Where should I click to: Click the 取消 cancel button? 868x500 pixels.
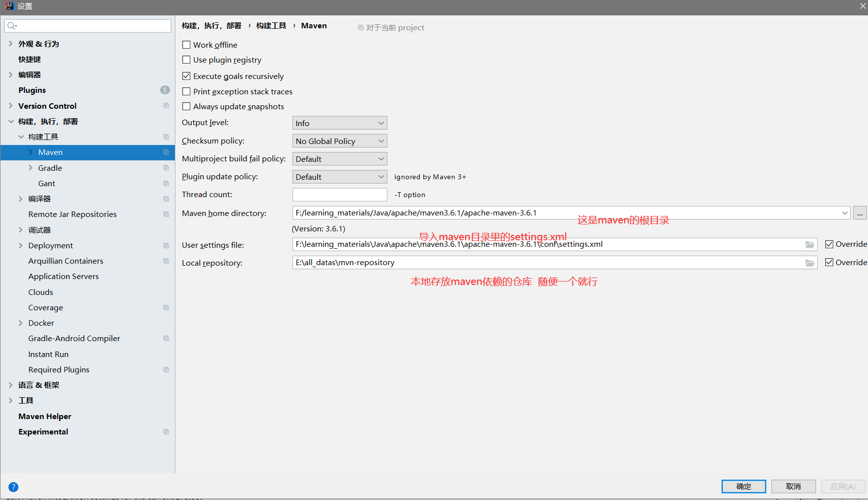tap(793, 487)
